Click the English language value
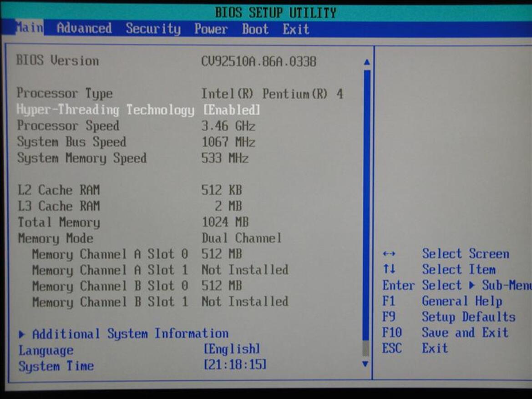This screenshot has width=532, height=399. pyautogui.click(x=233, y=350)
